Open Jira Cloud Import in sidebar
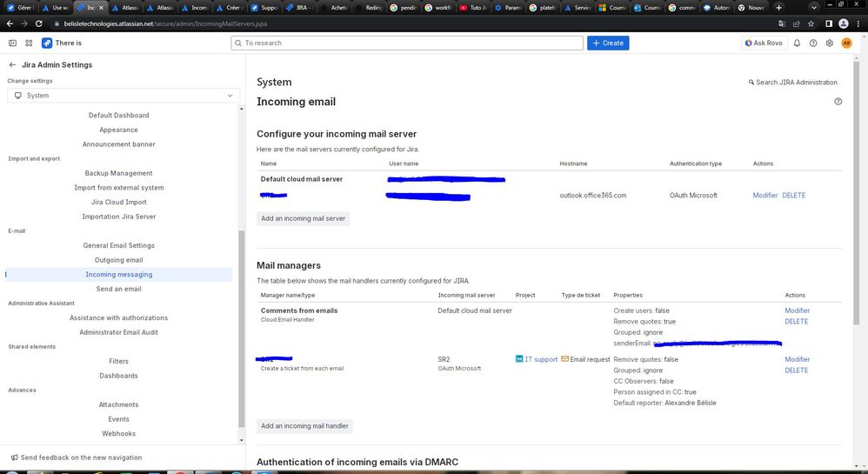Image resolution: width=868 pixels, height=474 pixels. [x=118, y=202]
